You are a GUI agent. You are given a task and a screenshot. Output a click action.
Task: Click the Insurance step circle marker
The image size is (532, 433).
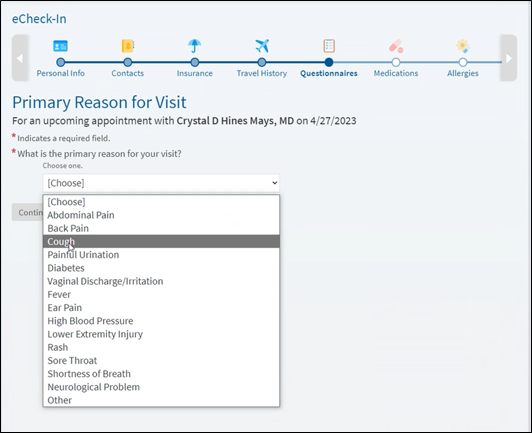tap(194, 62)
